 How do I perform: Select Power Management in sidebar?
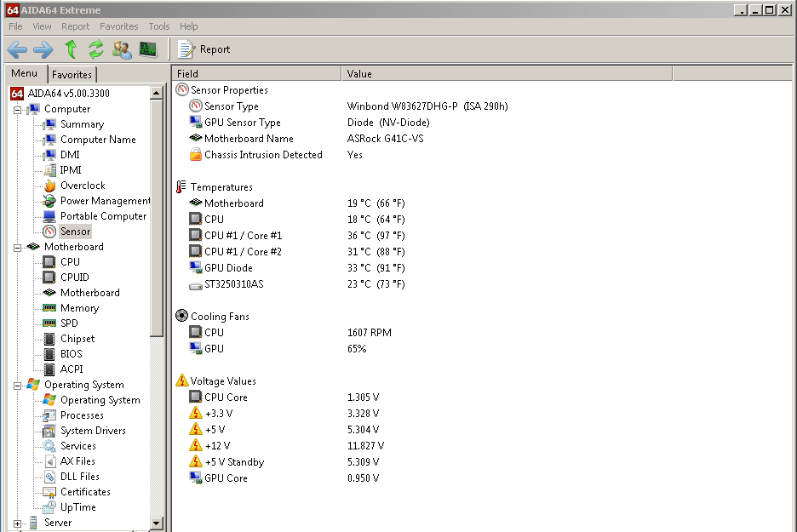tap(104, 201)
